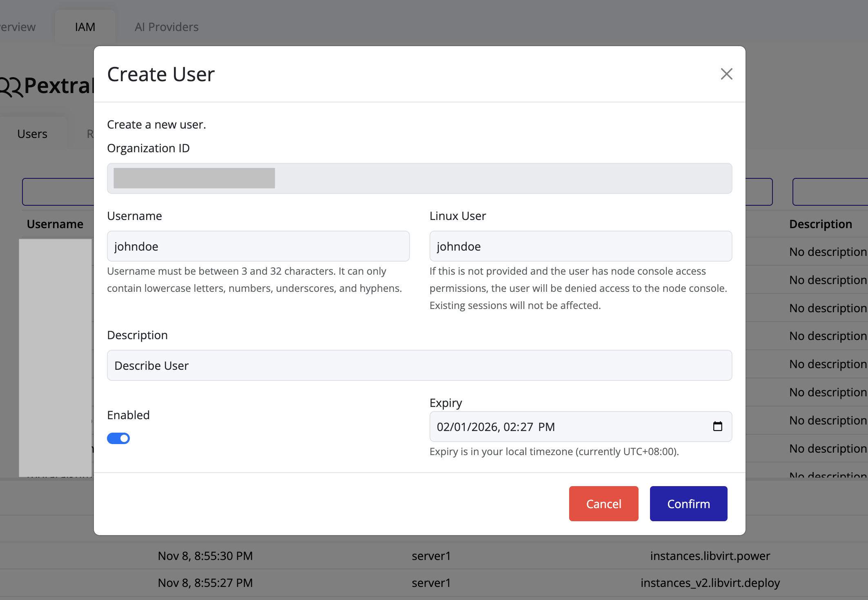Close the Create User dialog with the X icon

coord(727,74)
